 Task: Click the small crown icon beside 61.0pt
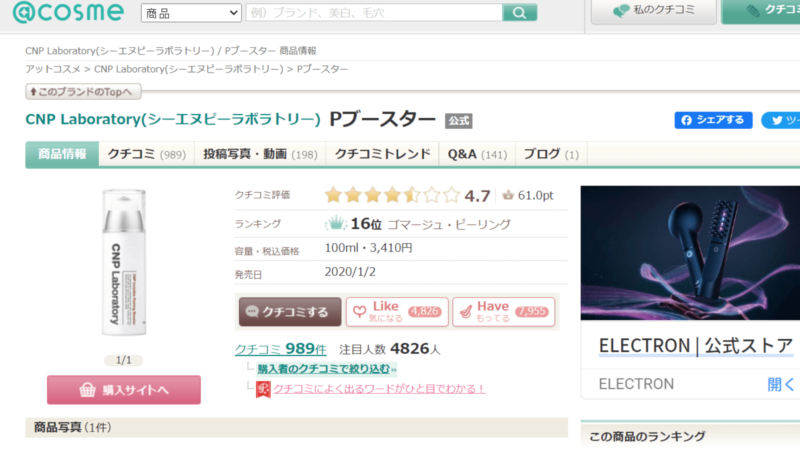click(x=508, y=195)
